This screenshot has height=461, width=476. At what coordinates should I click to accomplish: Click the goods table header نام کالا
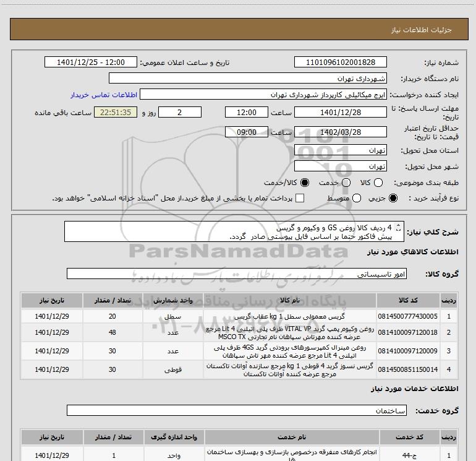(289, 301)
